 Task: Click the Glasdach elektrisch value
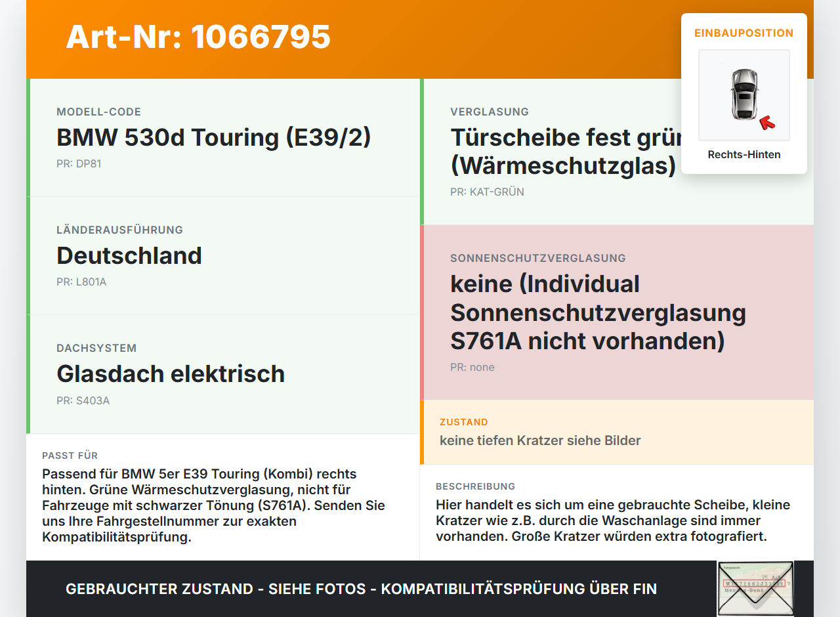[x=171, y=373]
